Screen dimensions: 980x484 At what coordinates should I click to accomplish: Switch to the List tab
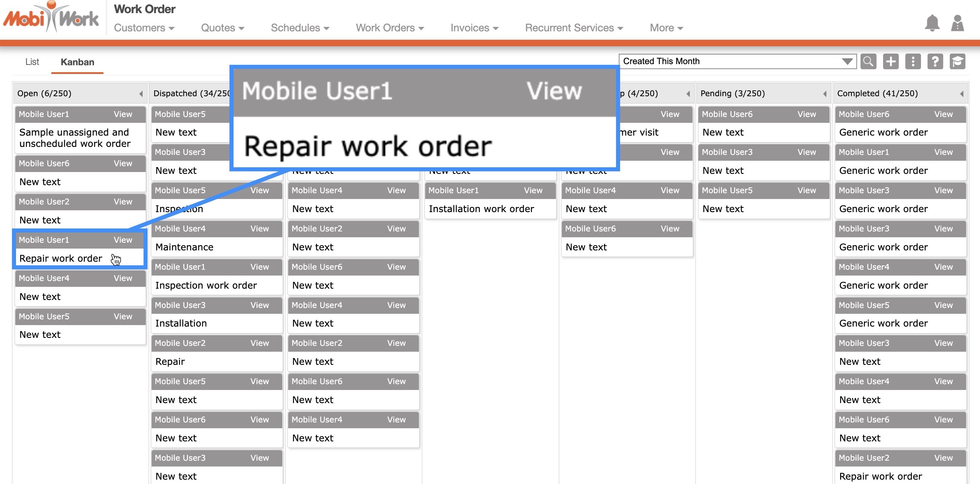[x=32, y=62]
